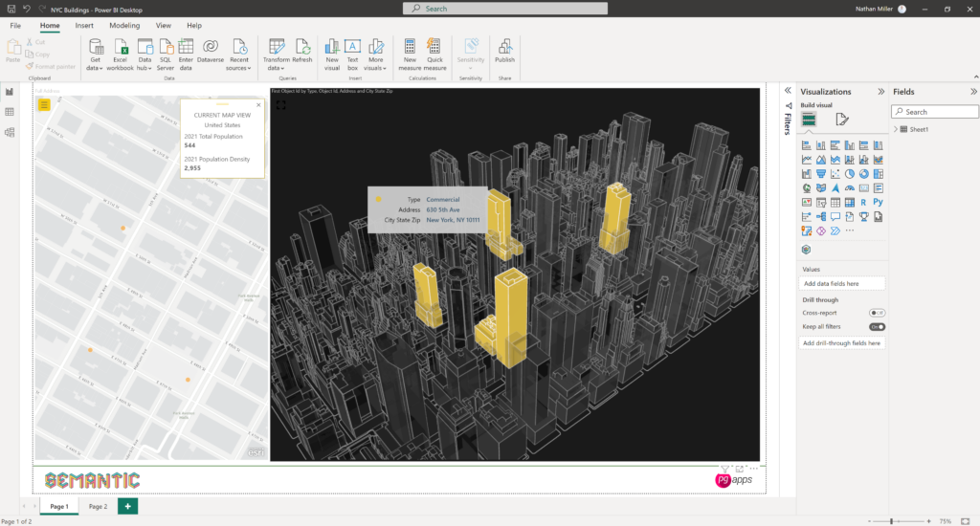Add a new report page

pos(127,506)
